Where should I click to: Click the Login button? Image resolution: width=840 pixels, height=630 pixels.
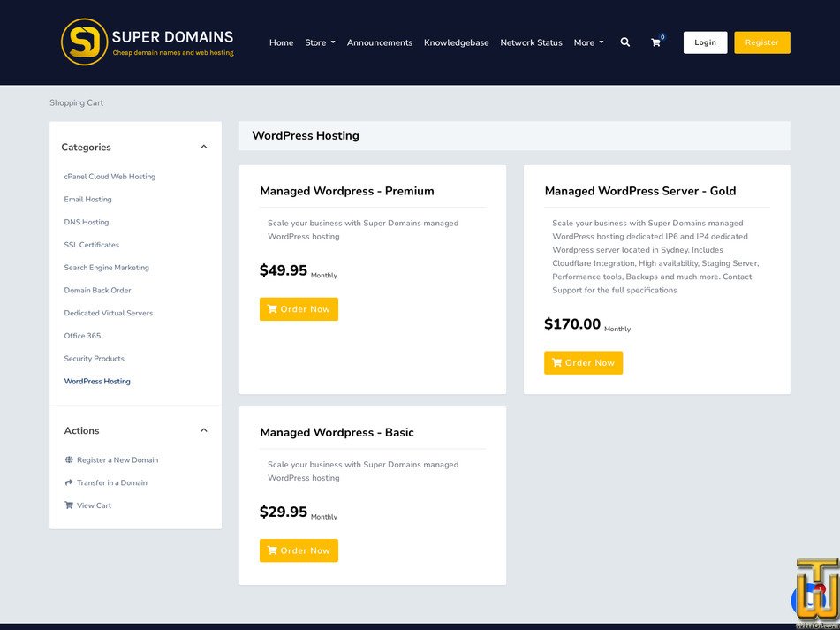coord(705,42)
